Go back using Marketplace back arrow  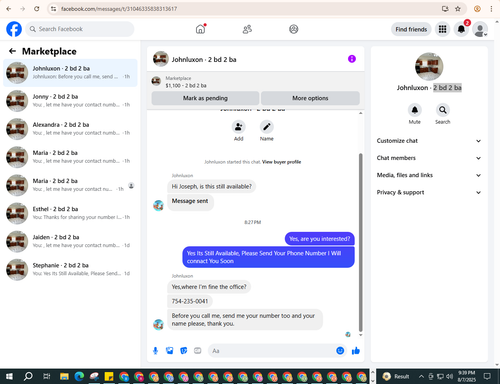click(12, 51)
